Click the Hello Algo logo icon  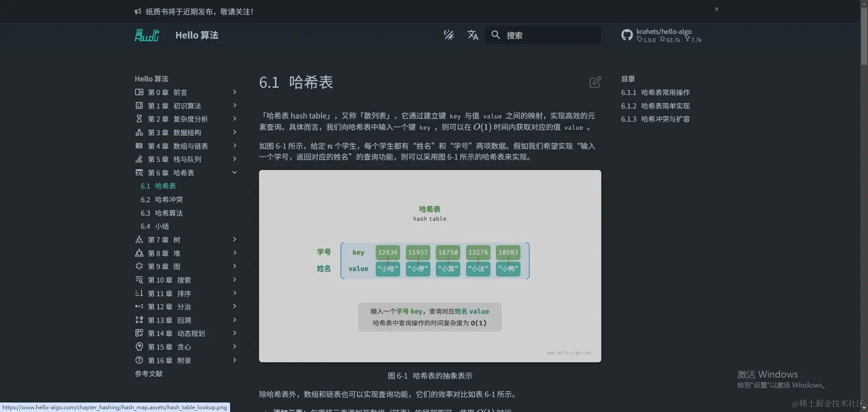[147, 35]
